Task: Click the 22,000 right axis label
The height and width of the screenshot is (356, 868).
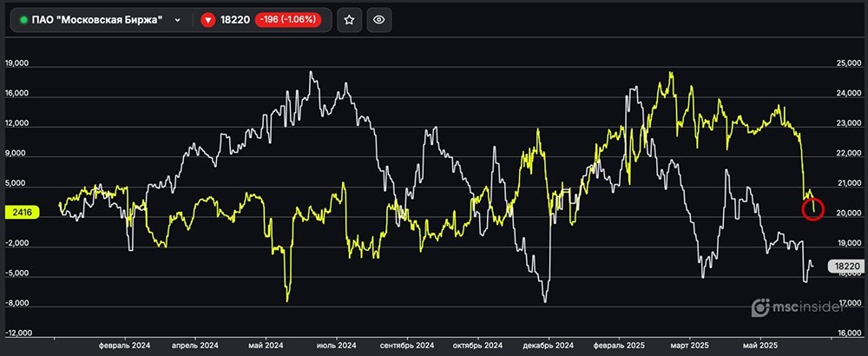Action: click(x=849, y=153)
